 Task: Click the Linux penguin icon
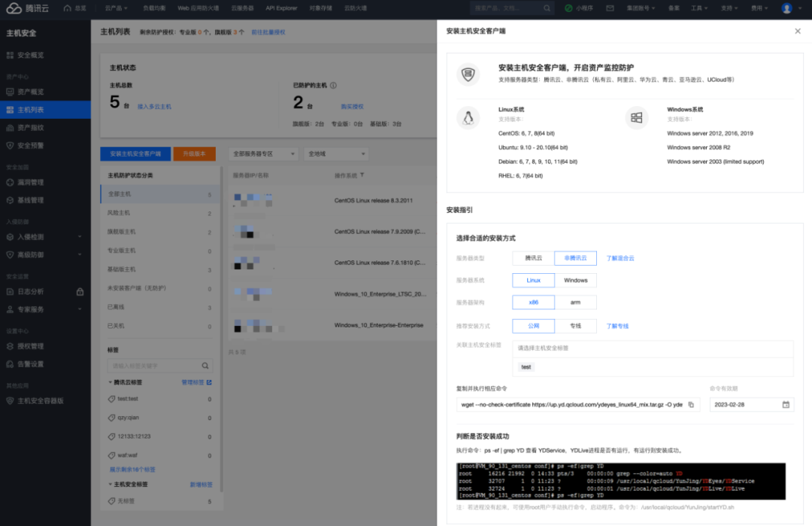(468, 117)
